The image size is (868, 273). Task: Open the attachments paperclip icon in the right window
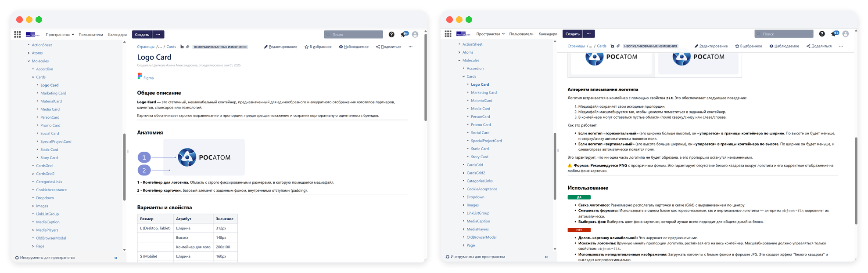tap(618, 46)
